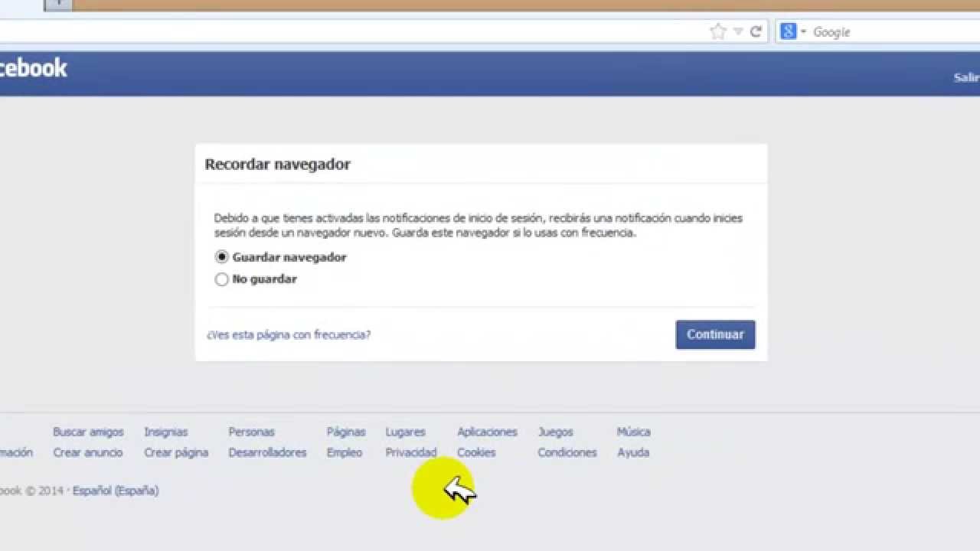
Task: Click Crear página in the footer
Action: [176, 452]
